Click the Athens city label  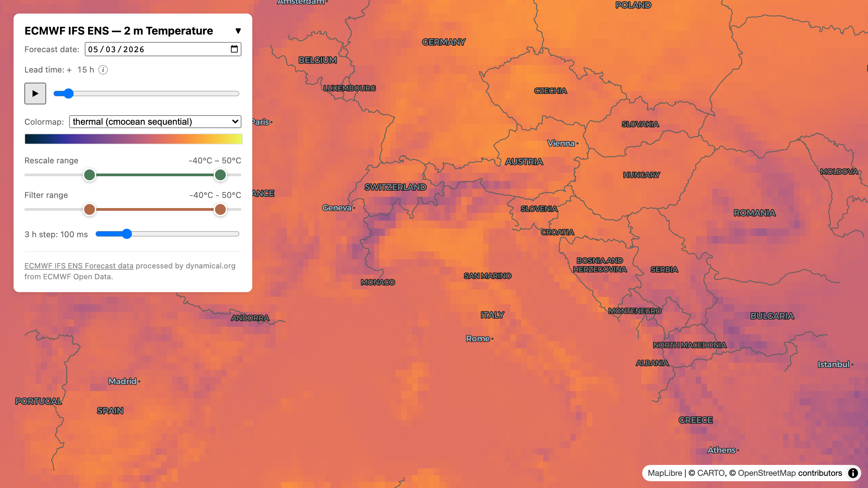721,450
